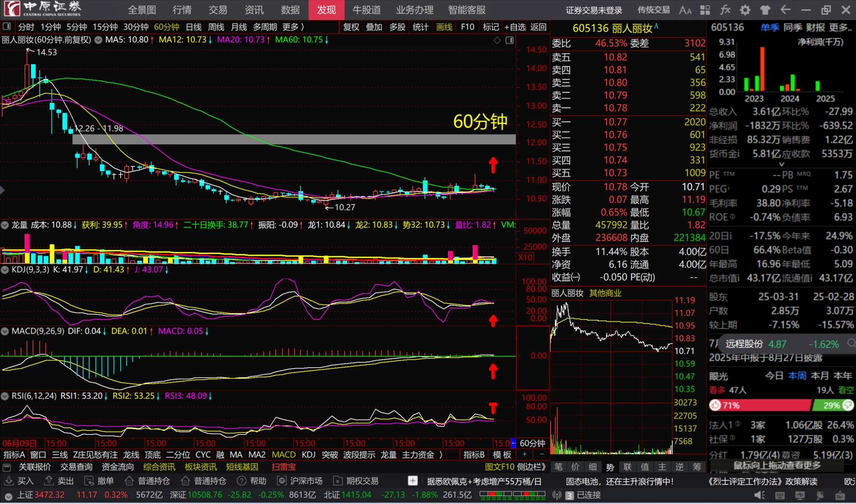The height and width of the screenshot is (504, 856).
Task: Select 今日 in sentiment period
Action: 774,376
